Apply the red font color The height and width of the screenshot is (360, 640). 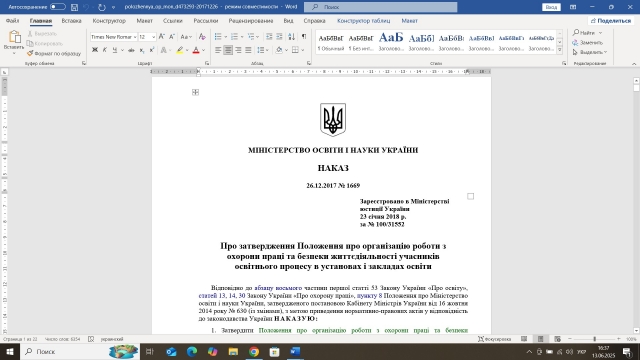coord(196,50)
